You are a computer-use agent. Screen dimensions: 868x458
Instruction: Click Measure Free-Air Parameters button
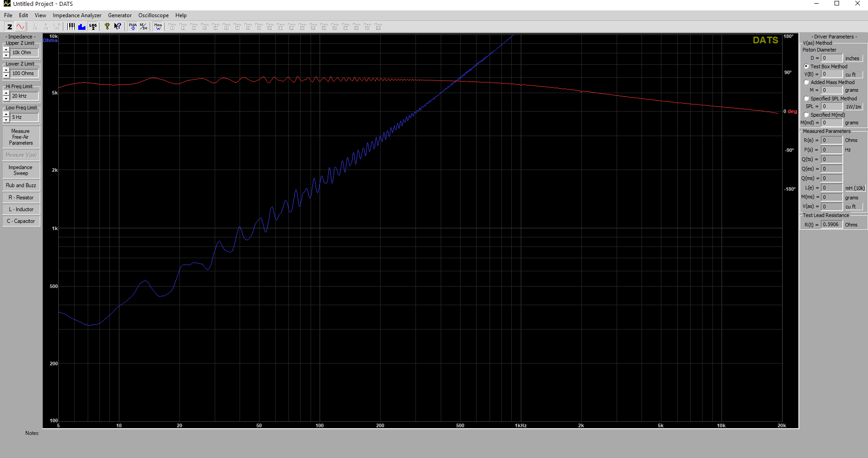(21, 137)
